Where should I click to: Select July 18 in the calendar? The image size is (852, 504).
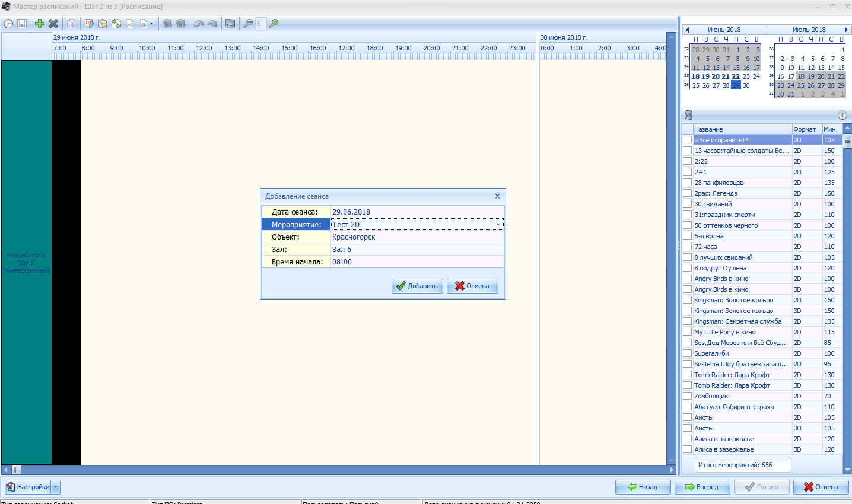click(801, 76)
